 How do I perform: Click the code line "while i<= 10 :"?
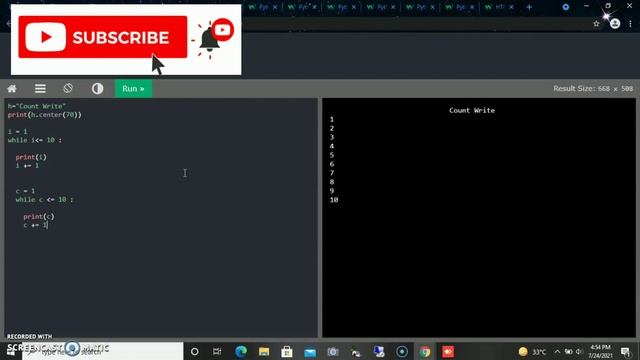(x=35, y=140)
